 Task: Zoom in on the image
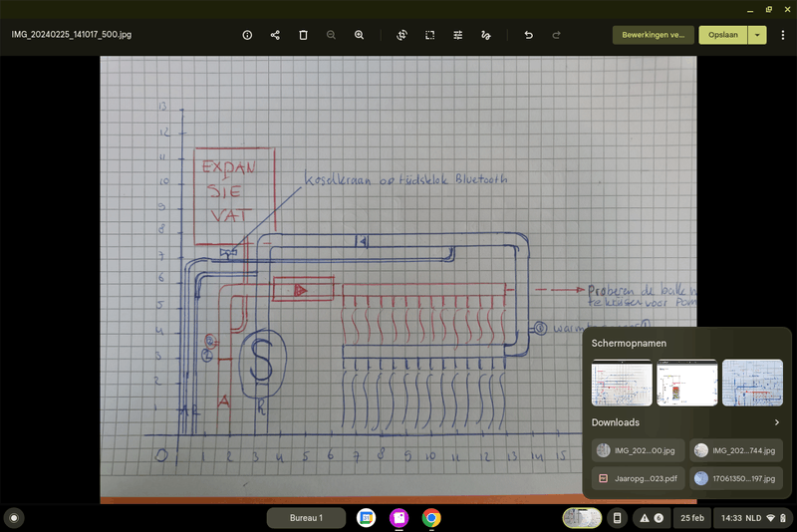point(359,35)
